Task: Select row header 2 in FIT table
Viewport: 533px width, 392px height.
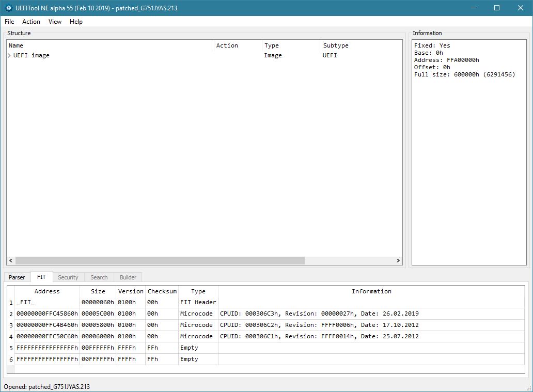Action: click(x=11, y=314)
